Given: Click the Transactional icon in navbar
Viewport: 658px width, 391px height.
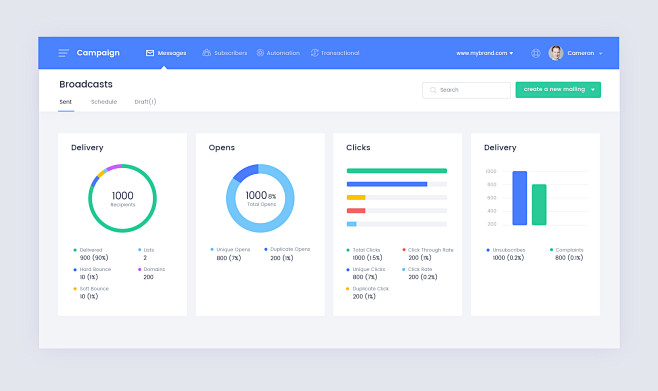Looking at the screenshot, I should 315,53.
